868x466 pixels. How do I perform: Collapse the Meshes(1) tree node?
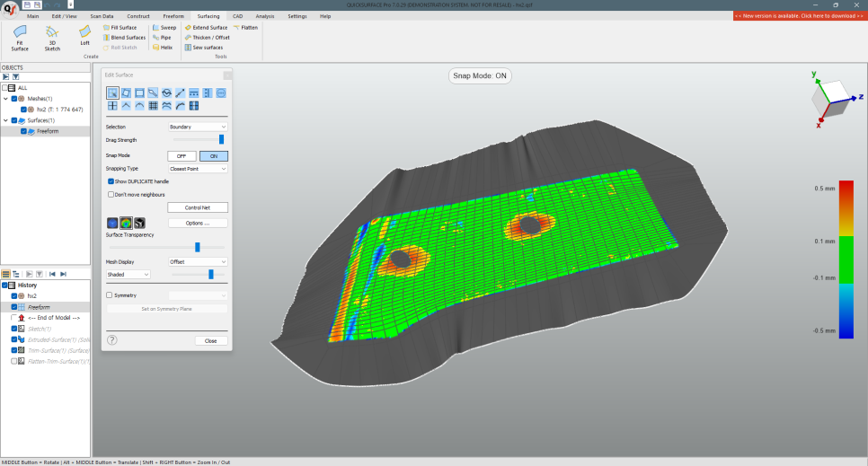tap(6, 99)
